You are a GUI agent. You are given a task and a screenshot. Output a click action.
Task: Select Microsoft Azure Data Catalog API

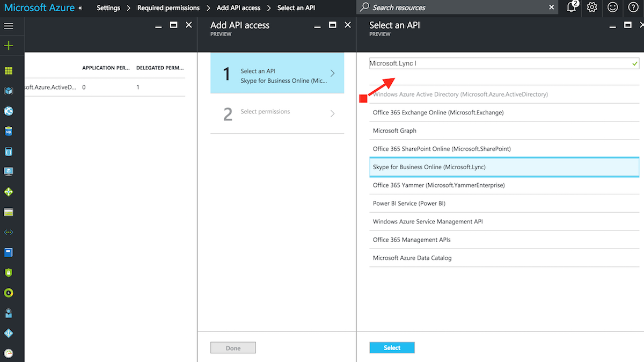(x=504, y=258)
